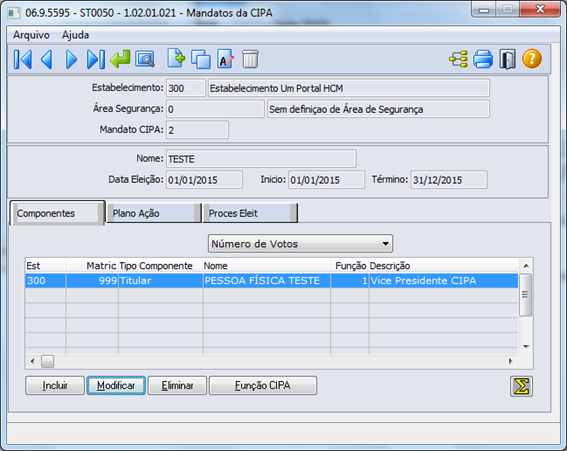The height and width of the screenshot is (451, 567).
Task: Select the PESSOA FÍSICA TESTE row cell
Action: click(x=267, y=281)
